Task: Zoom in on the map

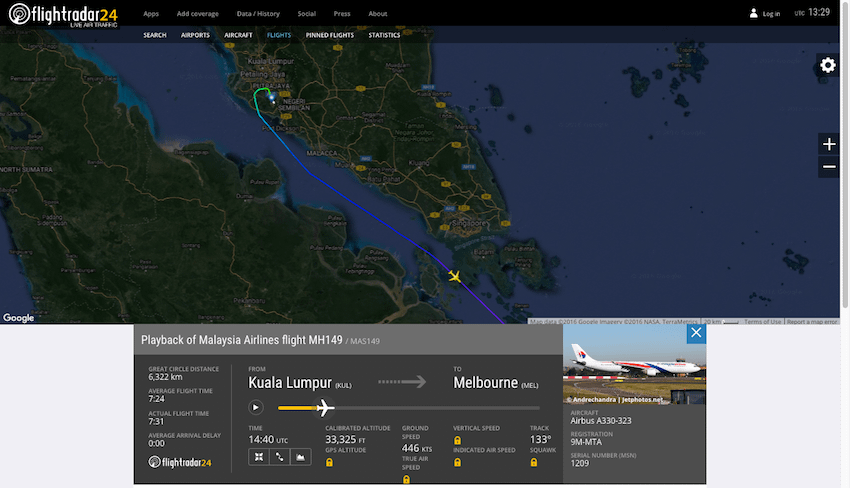Action: tap(829, 144)
